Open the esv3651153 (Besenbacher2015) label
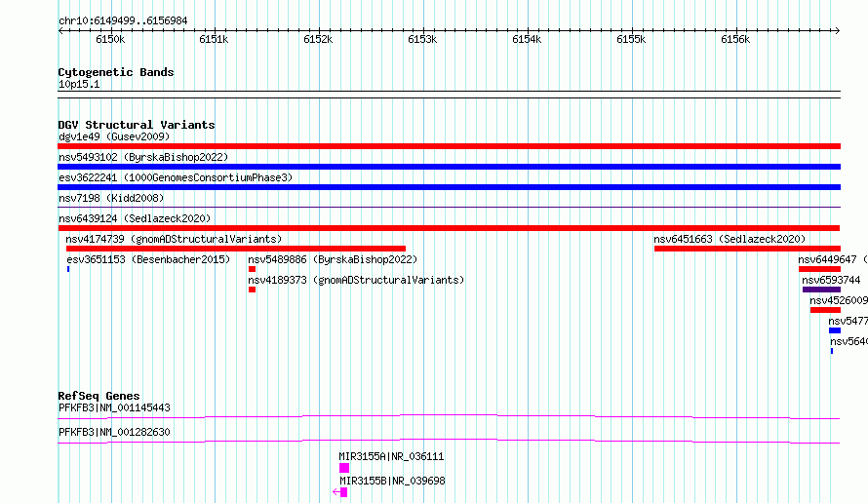 coord(148,259)
